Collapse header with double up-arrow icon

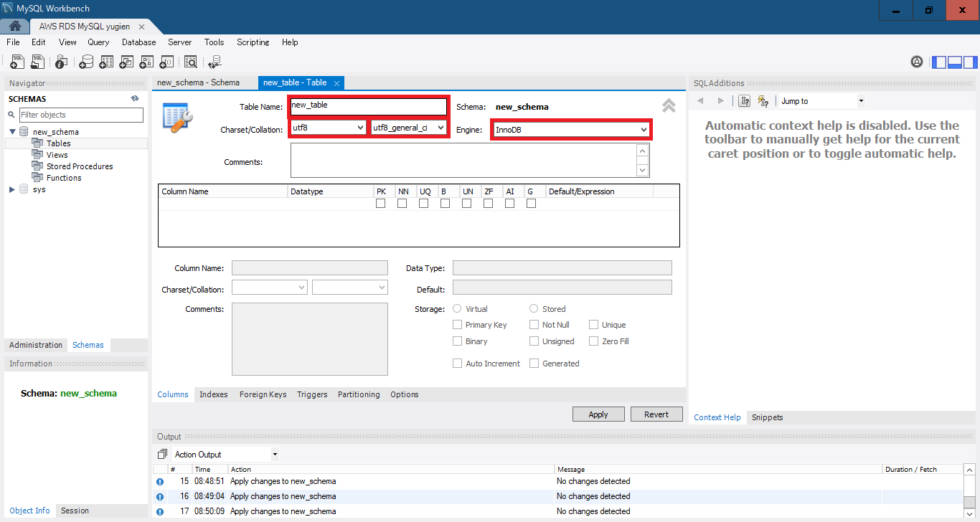click(x=669, y=106)
